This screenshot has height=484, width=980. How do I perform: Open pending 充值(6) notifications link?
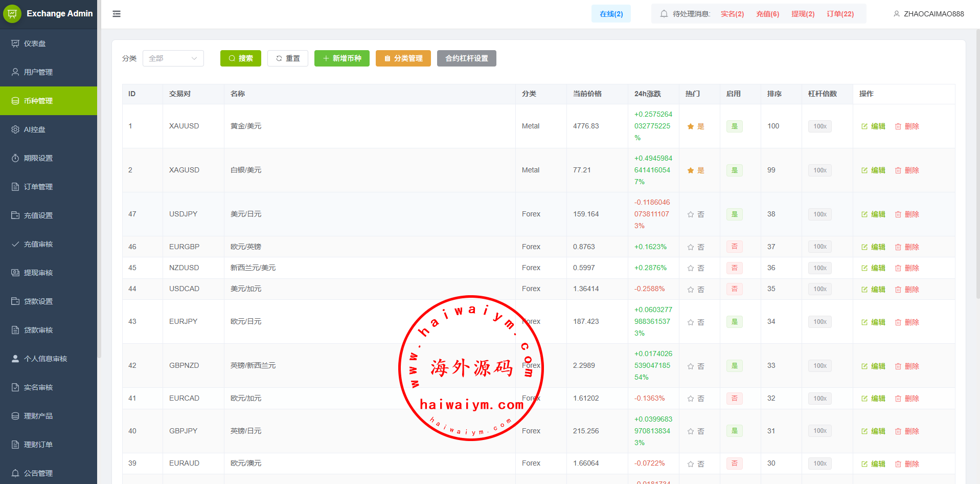pos(767,14)
